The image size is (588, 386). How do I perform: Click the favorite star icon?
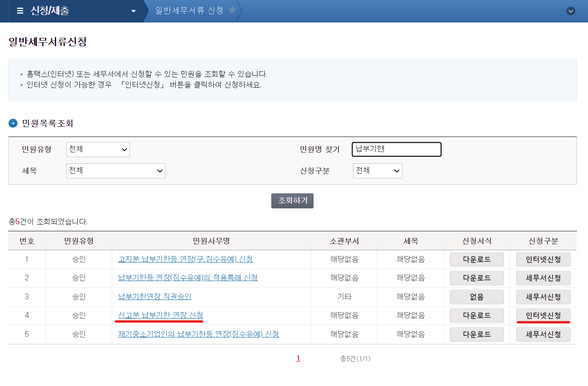232,10
